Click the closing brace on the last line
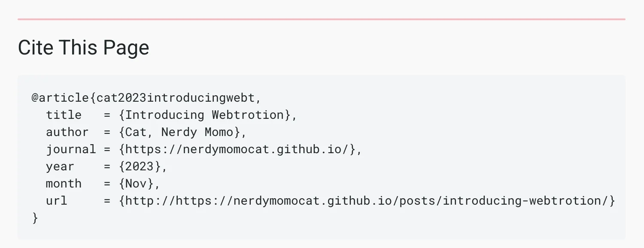Viewport: 644px width, 248px height. [35, 218]
